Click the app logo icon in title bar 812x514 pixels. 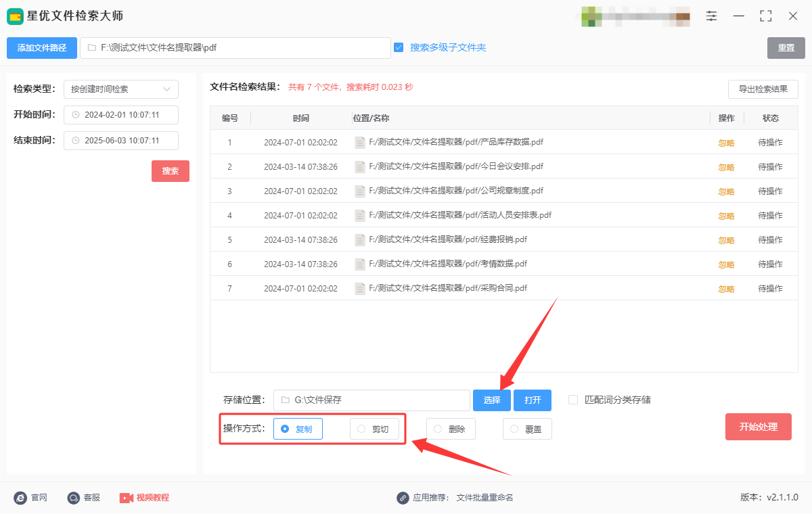(x=15, y=16)
